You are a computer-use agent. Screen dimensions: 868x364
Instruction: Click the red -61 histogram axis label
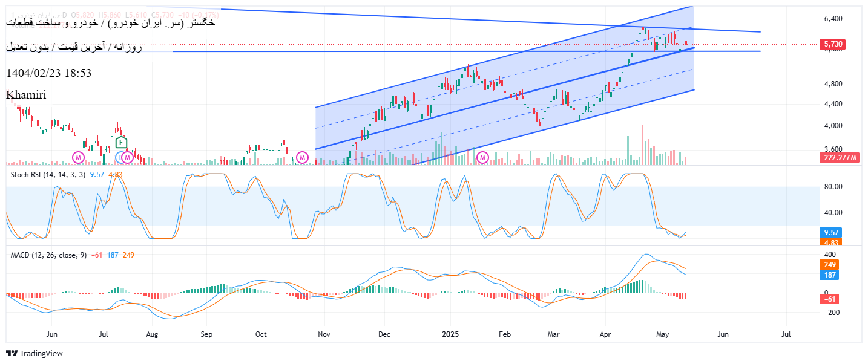(x=828, y=299)
